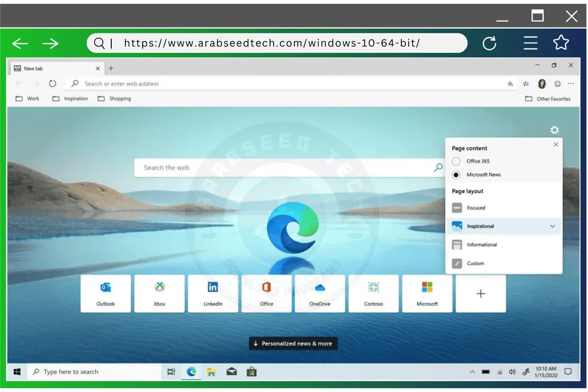Open the new tab page settings gear
The width and height of the screenshot is (588, 392).
[554, 130]
